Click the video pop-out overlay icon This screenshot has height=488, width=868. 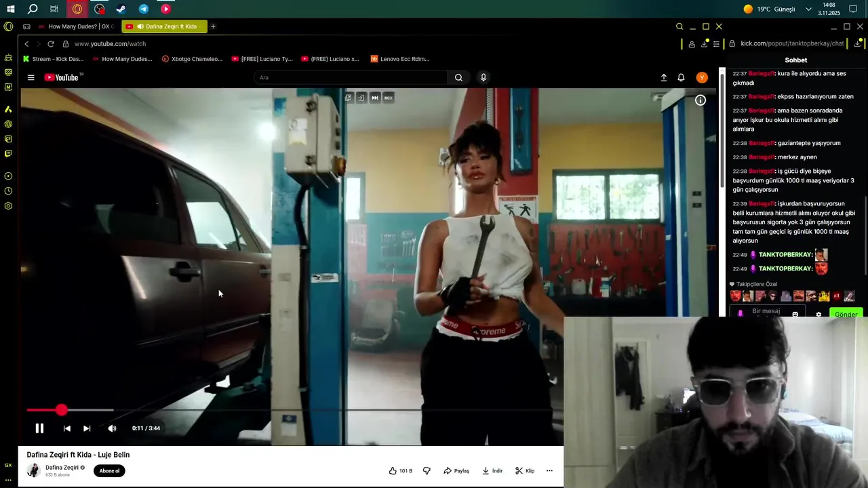pos(348,98)
